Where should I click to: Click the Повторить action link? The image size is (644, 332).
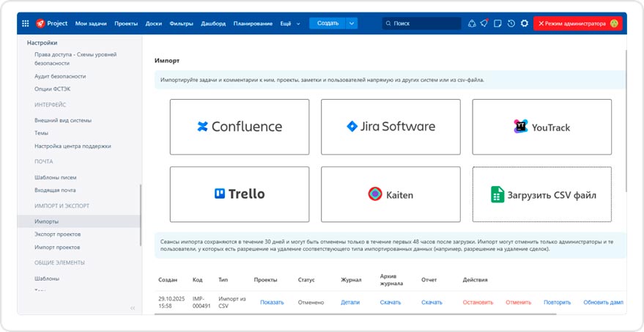tap(558, 303)
